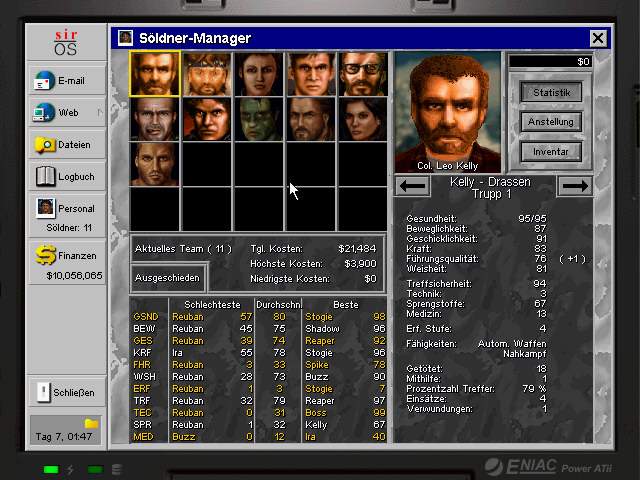Click the Tag 7, 01:47 clock display
Screen dimensions: 640x480
coord(63,437)
